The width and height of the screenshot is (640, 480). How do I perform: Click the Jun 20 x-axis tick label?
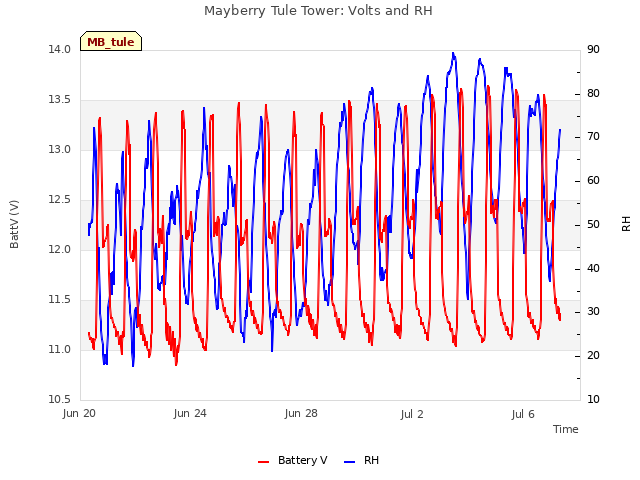(x=79, y=413)
